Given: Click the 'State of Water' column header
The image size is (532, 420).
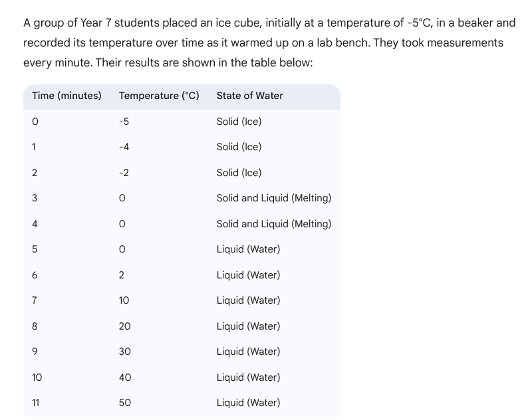Looking at the screenshot, I should (249, 96).
